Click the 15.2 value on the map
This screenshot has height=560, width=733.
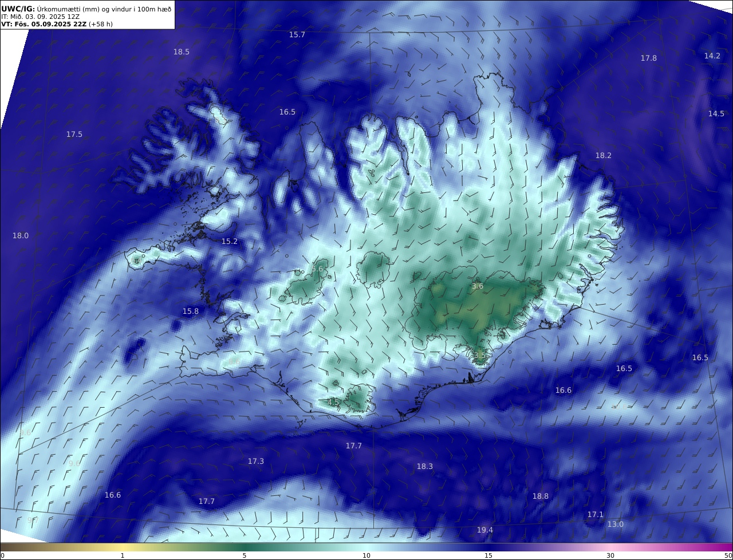pyautogui.click(x=230, y=242)
